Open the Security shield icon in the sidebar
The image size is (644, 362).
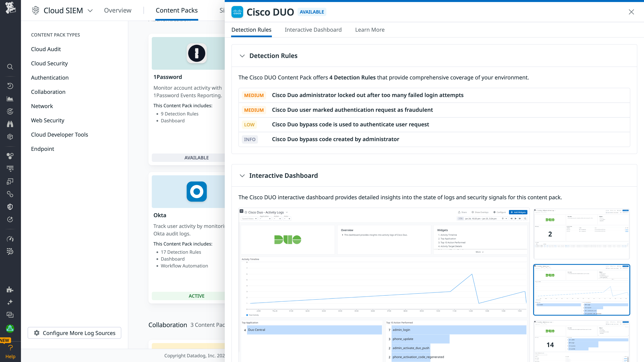coord(10,207)
